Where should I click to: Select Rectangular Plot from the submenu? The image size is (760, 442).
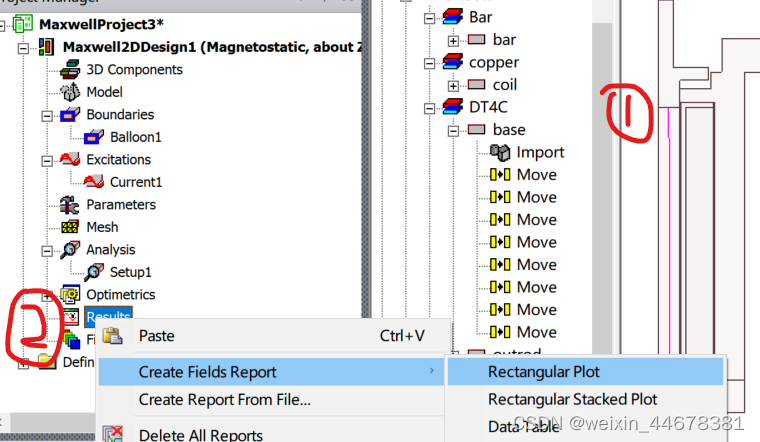click(x=586, y=372)
